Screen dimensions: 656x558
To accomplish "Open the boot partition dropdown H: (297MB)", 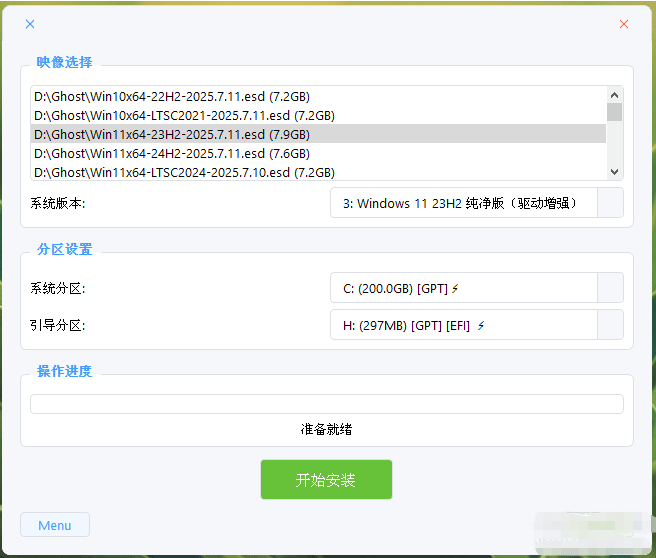I will 477,325.
